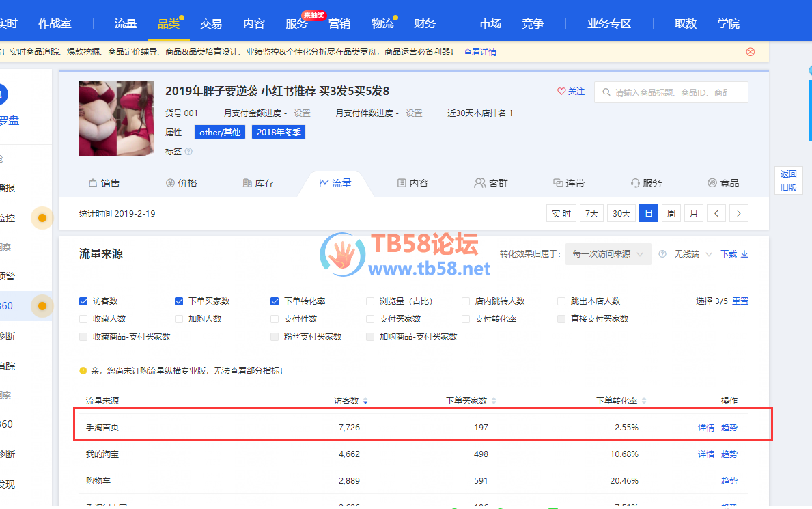Click the 标签 help question icon
The image size is (812, 509).
(x=188, y=152)
